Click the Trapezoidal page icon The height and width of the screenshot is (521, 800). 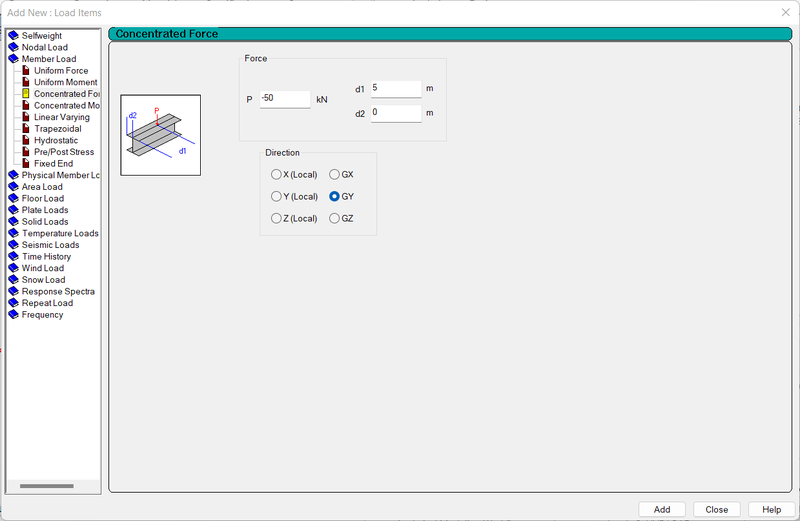tap(26, 129)
